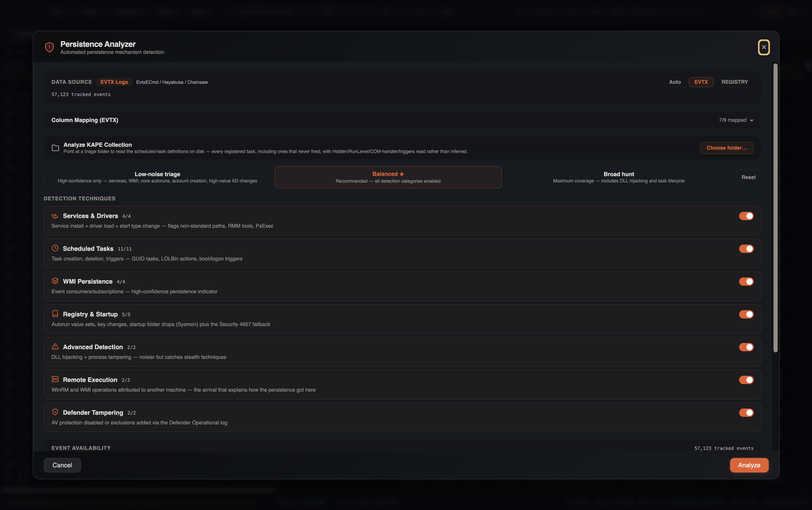The width and height of the screenshot is (812, 510).
Task: Expand the 7/9 mapped dropdown arrow
Action: click(x=752, y=120)
